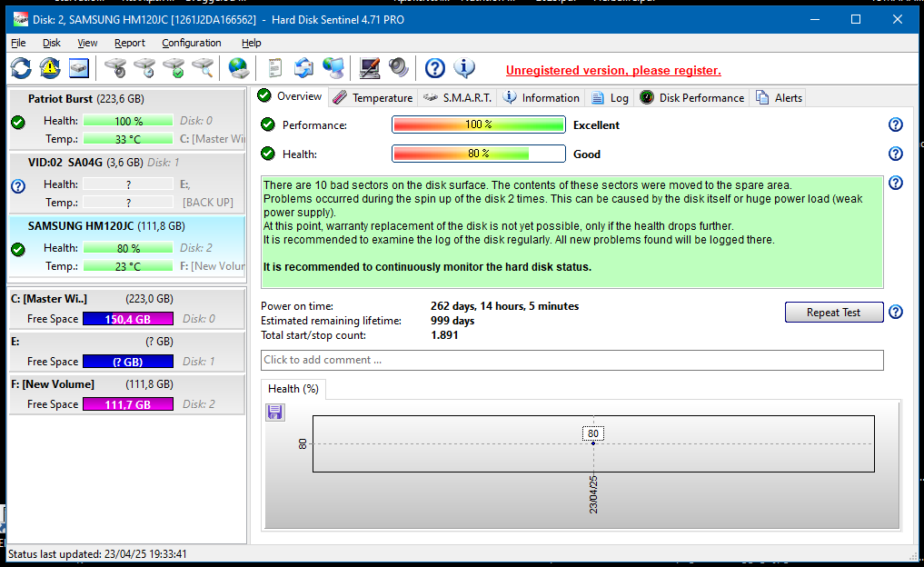Click the 999 days estimated lifetime value
Screen dimensions: 924x567
(x=452, y=322)
